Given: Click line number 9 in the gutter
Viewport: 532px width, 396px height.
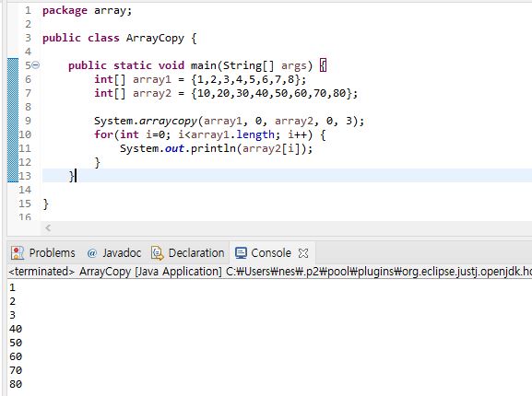Looking at the screenshot, I should (x=28, y=121).
